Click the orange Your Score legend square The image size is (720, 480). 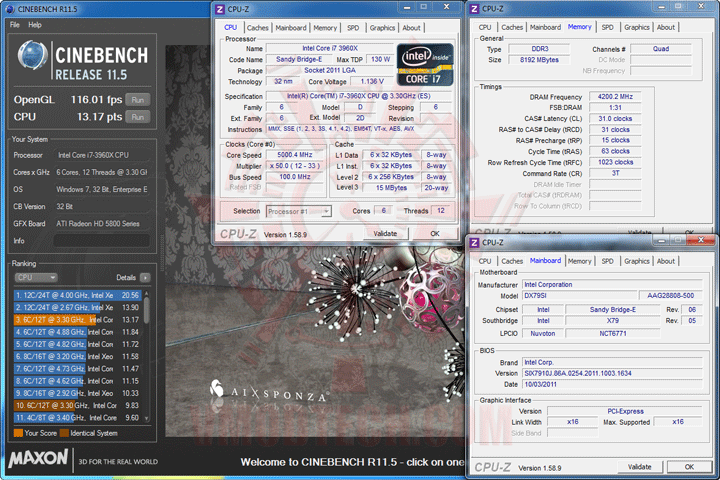click(18, 433)
